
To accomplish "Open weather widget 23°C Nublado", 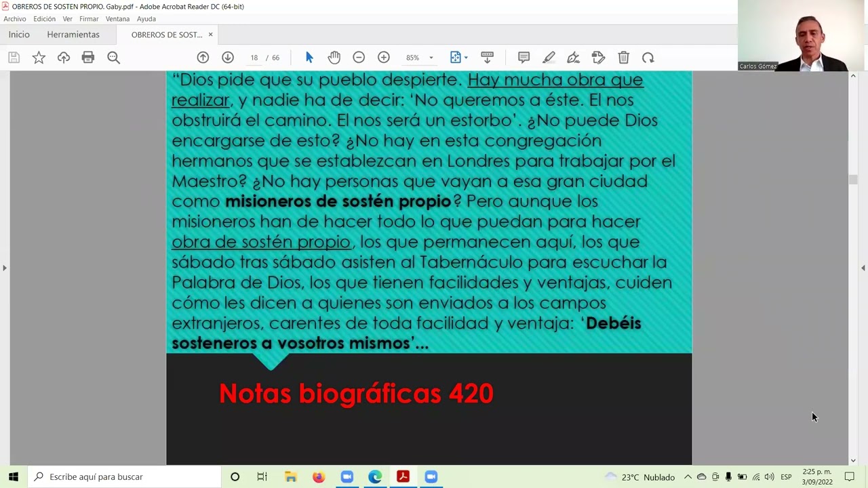I will coord(639,477).
